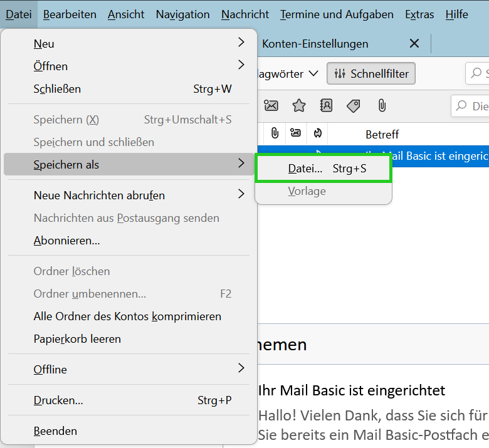
Task: Open the Extras menu
Action: coord(419,14)
